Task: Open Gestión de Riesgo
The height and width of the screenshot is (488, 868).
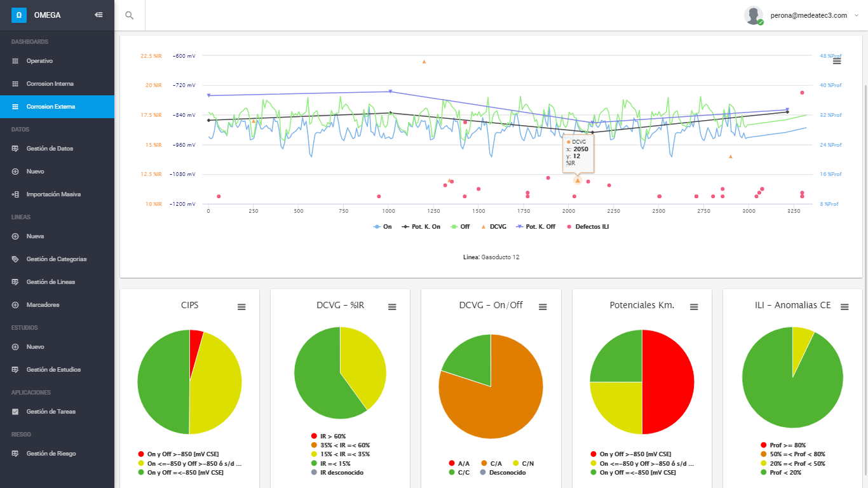Action: (x=57, y=454)
